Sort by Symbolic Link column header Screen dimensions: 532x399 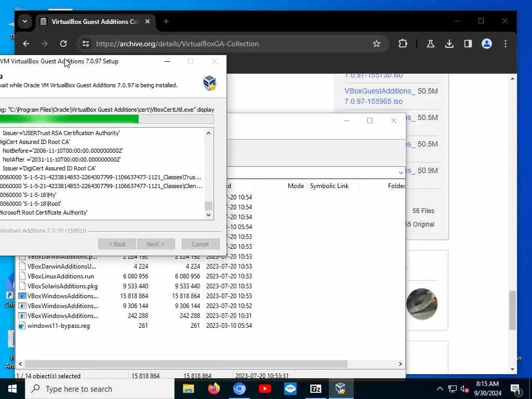pyautogui.click(x=329, y=186)
